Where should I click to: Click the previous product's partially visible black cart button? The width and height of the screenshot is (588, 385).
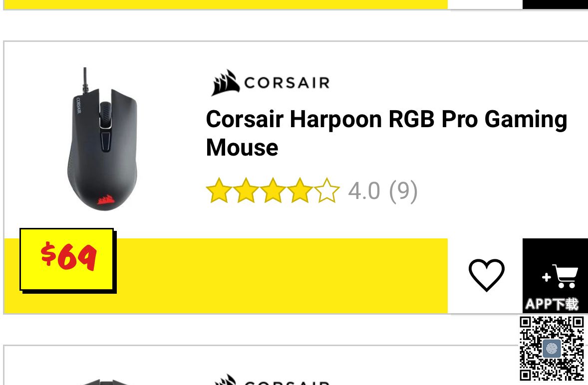tap(556, 4)
